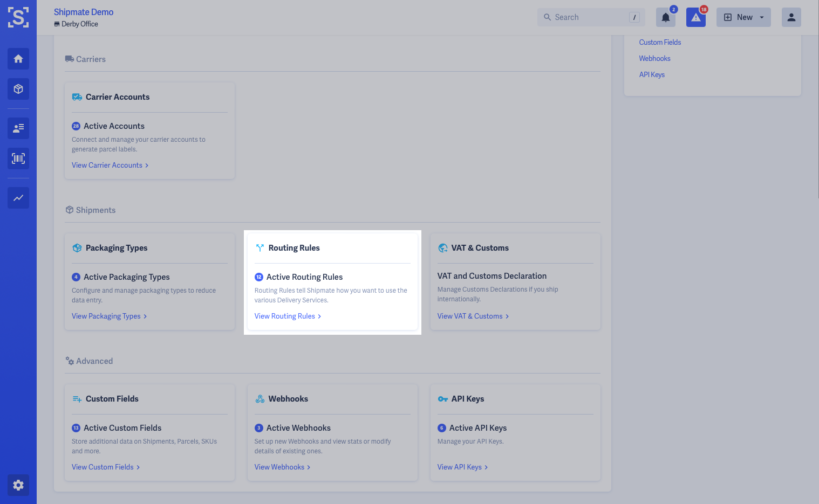Click the Active Packaging Types count badge
Image resolution: width=819 pixels, height=504 pixels.
pyautogui.click(x=76, y=277)
